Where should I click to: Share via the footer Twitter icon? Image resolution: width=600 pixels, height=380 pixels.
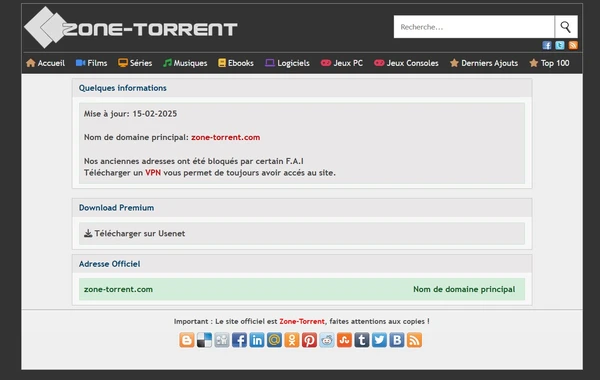[379, 340]
